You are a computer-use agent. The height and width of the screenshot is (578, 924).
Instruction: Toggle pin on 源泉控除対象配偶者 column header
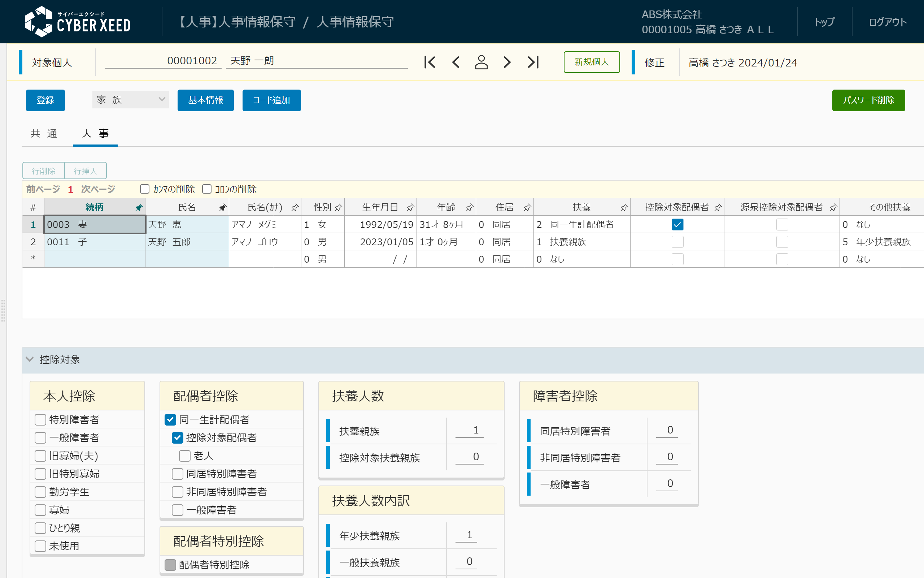tap(833, 208)
